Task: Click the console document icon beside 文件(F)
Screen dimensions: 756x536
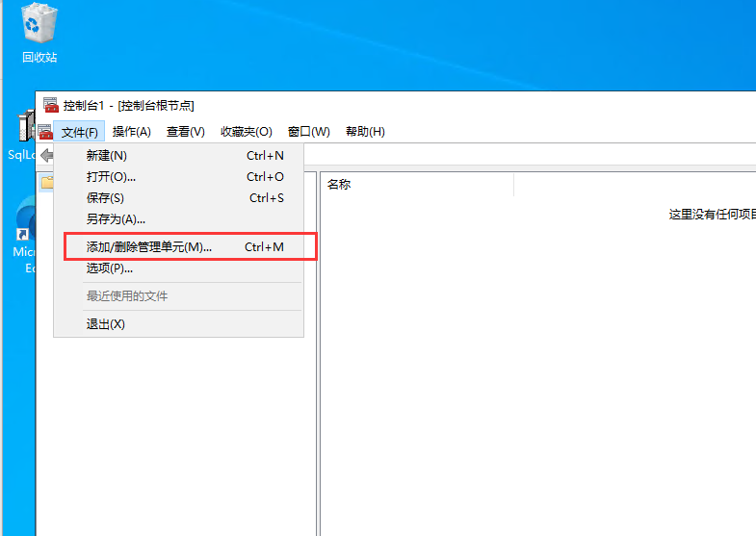Action: click(x=45, y=132)
